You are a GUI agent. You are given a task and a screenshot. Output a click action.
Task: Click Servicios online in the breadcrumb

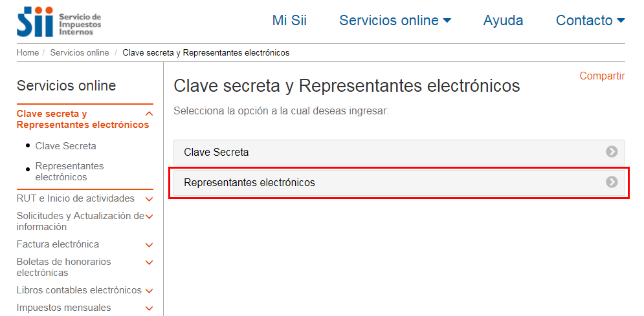click(x=80, y=53)
